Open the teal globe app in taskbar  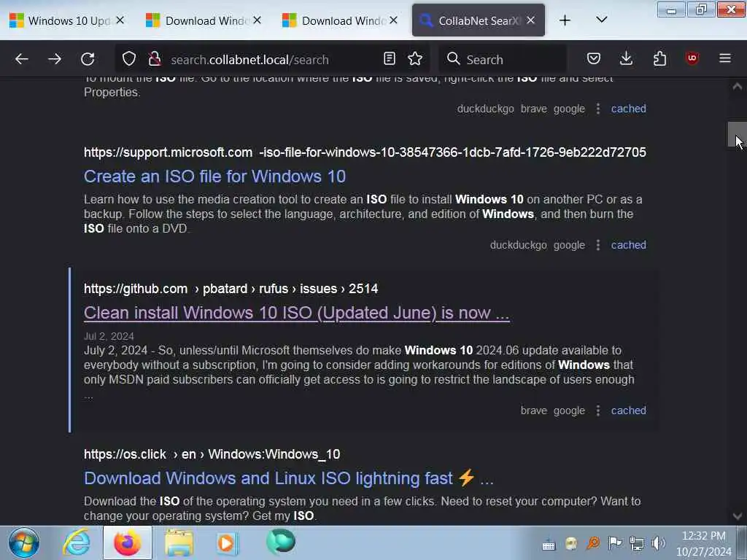[281, 542]
